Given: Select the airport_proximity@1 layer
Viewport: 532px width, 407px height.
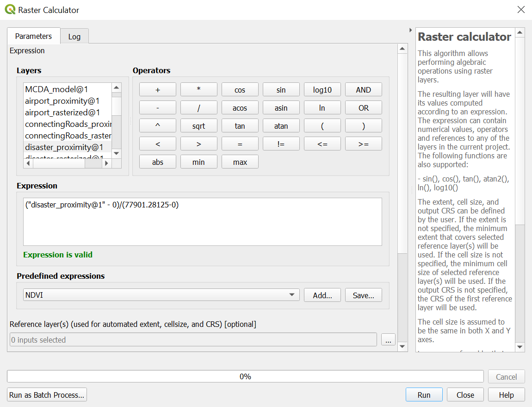Looking at the screenshot, I should (62, 101).
